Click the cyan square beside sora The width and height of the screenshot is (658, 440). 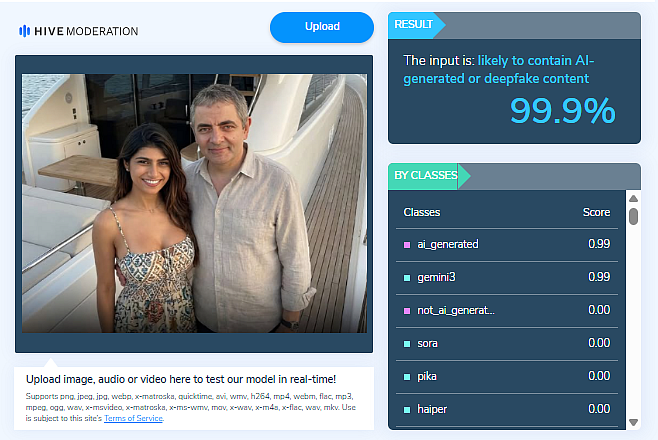pos(407,343)
